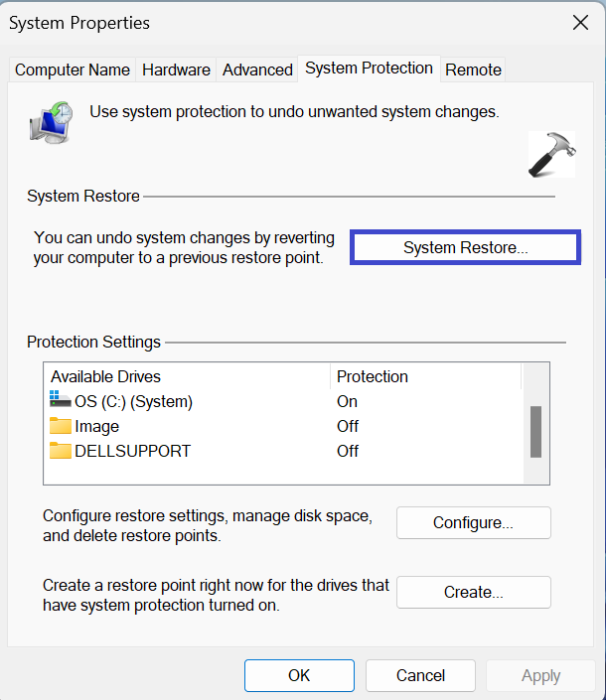Select the System Protection tab
The height and width of the screenshot is (700, 606).
tap(369, 69)
